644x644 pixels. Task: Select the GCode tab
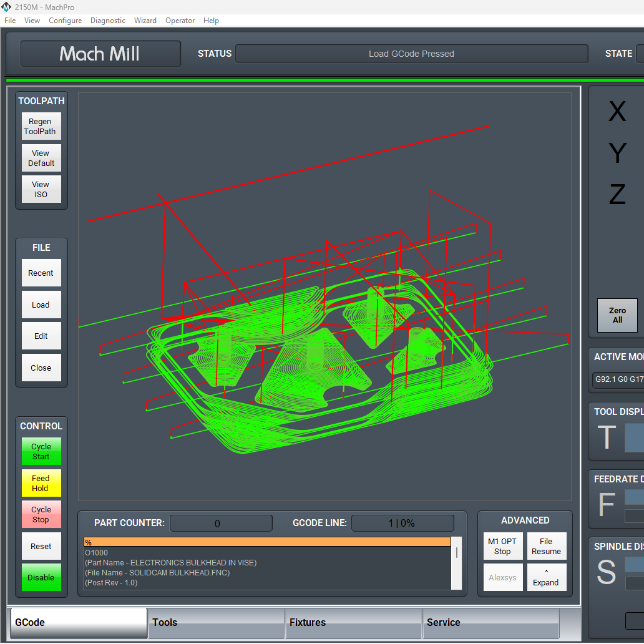click(x=79, y=623)
